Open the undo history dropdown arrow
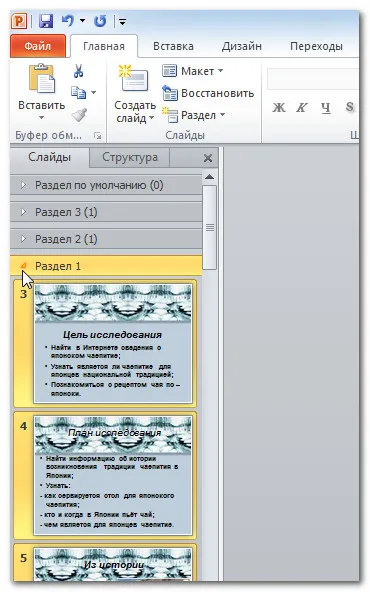 (82, 21)
